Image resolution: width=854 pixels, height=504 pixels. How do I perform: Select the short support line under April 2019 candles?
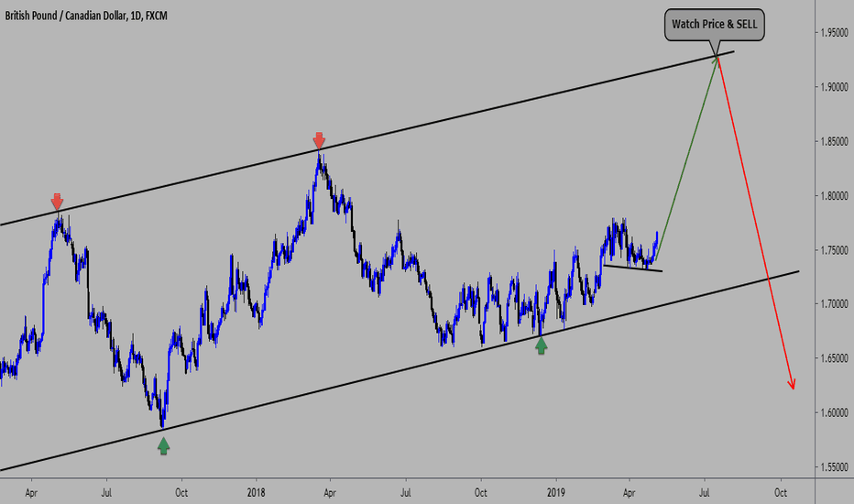coord(633,268)
